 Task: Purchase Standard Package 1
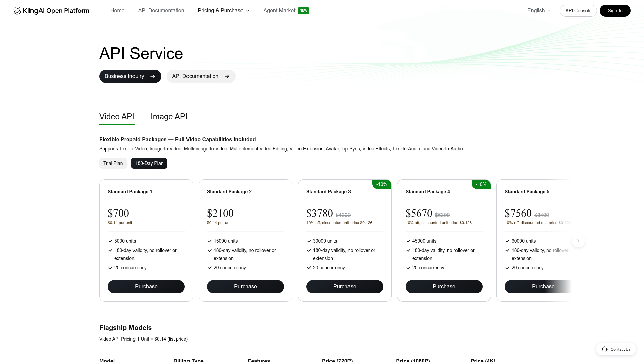146,287
